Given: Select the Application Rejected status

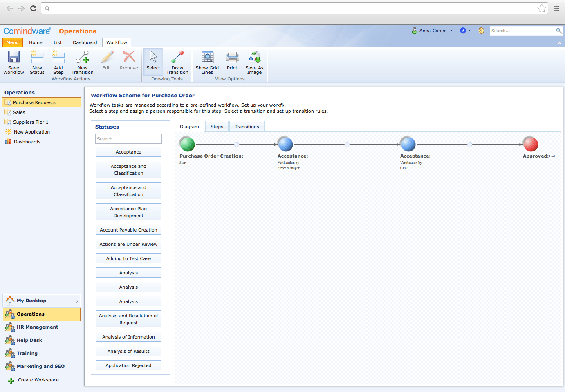Looking at the screenshot, I should [128, 365].
